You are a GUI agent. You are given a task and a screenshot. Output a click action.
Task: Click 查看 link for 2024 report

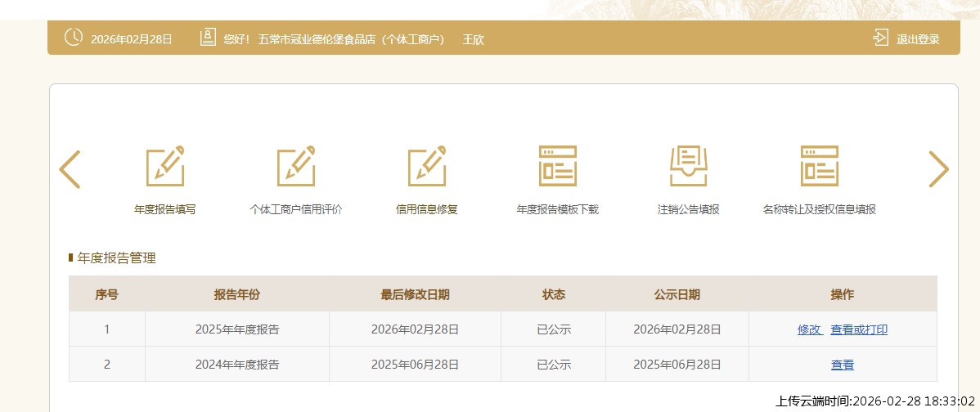pos(843,365)
